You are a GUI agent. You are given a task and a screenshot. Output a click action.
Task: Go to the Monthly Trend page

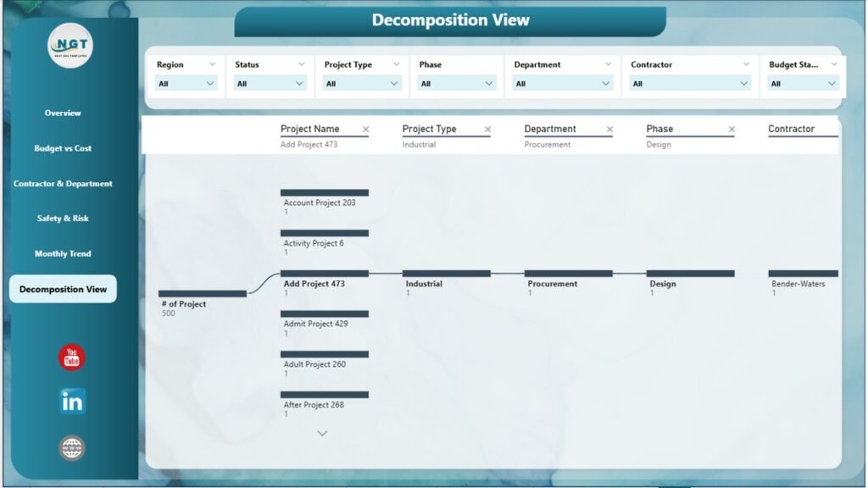[63, 253]
